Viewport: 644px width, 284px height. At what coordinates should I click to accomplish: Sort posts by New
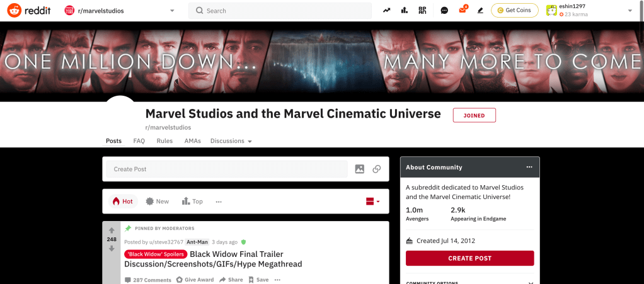coord(157,202)
